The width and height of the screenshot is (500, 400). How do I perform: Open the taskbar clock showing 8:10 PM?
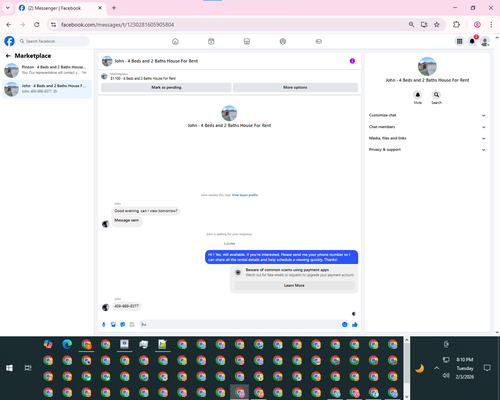pos(465,368)
